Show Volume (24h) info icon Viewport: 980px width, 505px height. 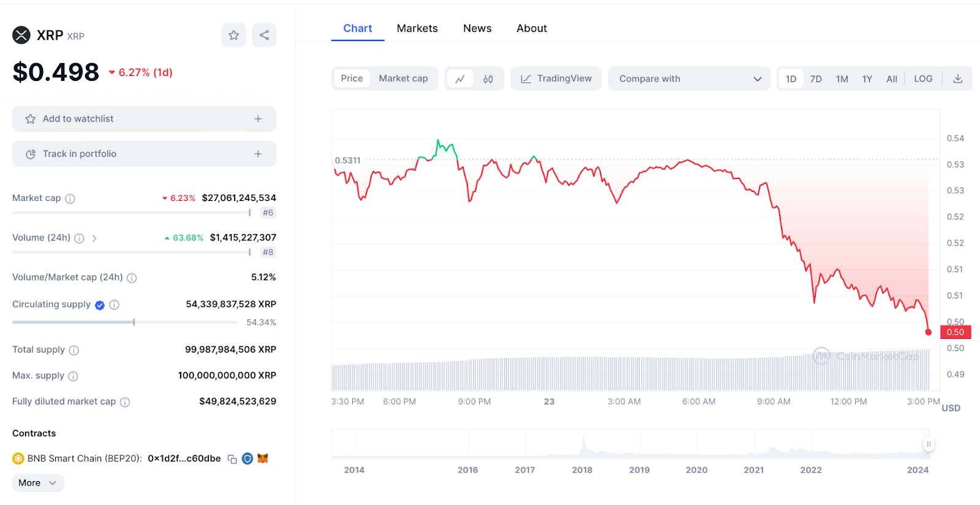click(x=79, y=238)
